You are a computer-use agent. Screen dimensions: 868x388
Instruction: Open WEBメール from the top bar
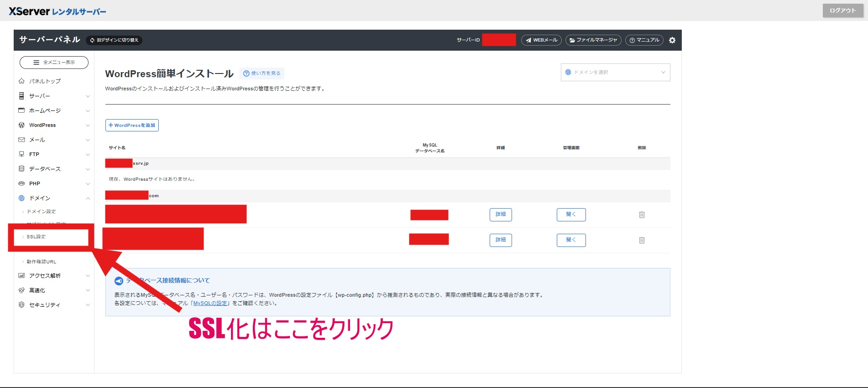541,40
